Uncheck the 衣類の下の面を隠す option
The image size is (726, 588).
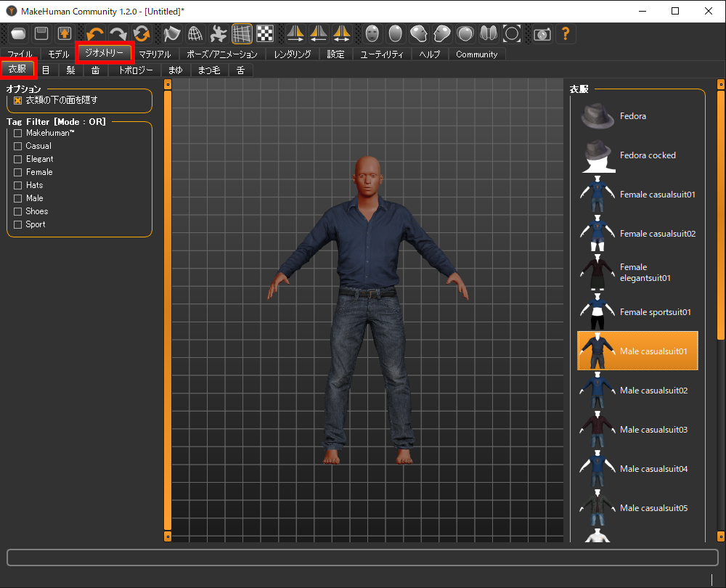pos(18,100)
